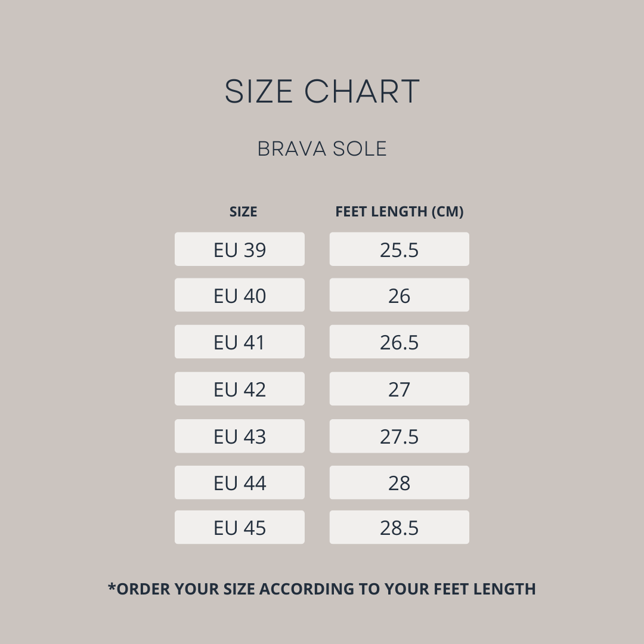Click the SIZE column header
The image size is (644, 644).
243,212
